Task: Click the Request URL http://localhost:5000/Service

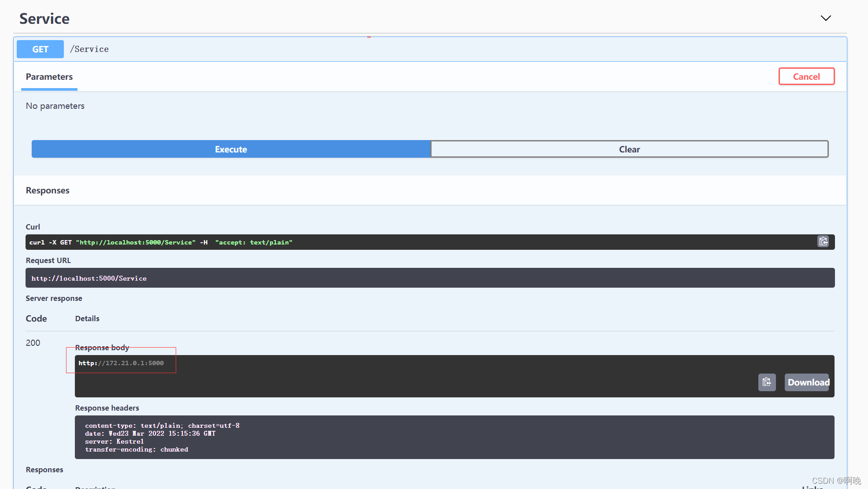Action: [x=89, y=278]
